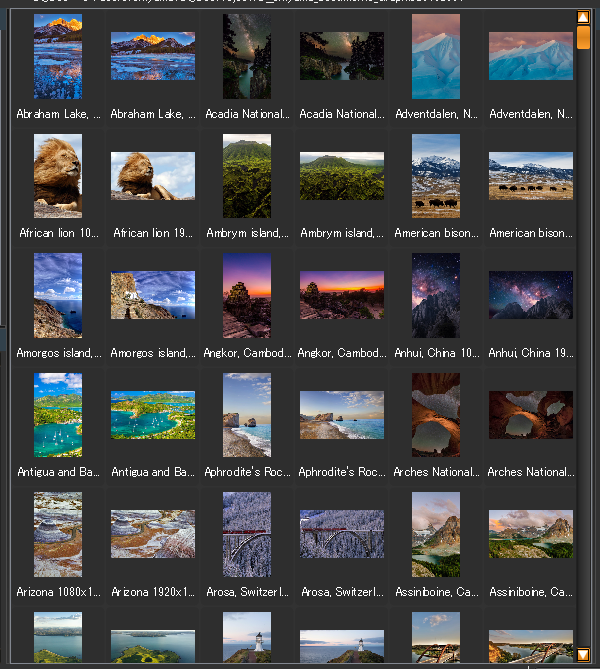The height and width of the screenshot is (669, 600).
Task: Select the portrait American bison thumbnail
Action: [436, 176]
